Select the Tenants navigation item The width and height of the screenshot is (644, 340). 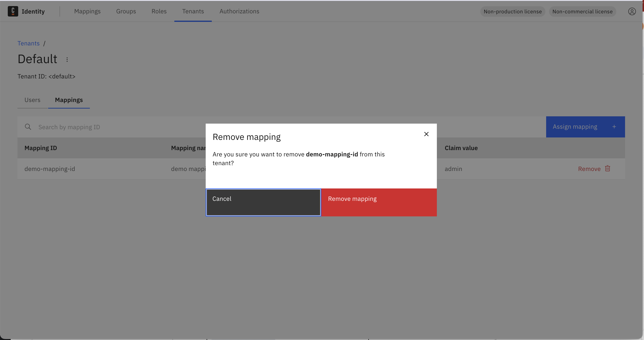(193, 11)
